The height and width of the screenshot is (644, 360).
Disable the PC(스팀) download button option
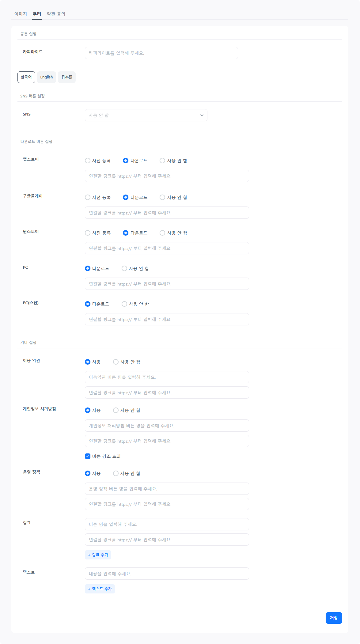coord(124,304)
